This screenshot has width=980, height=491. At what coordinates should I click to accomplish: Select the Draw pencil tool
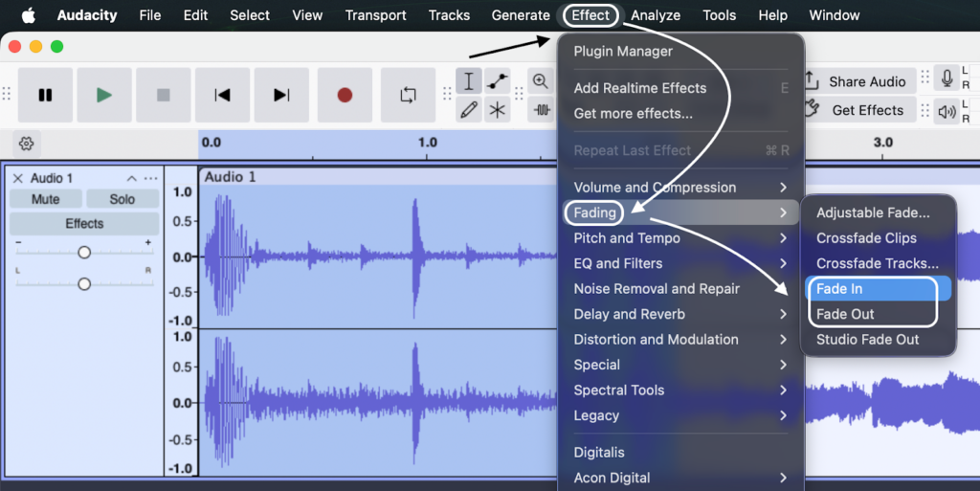pos(469,110)
